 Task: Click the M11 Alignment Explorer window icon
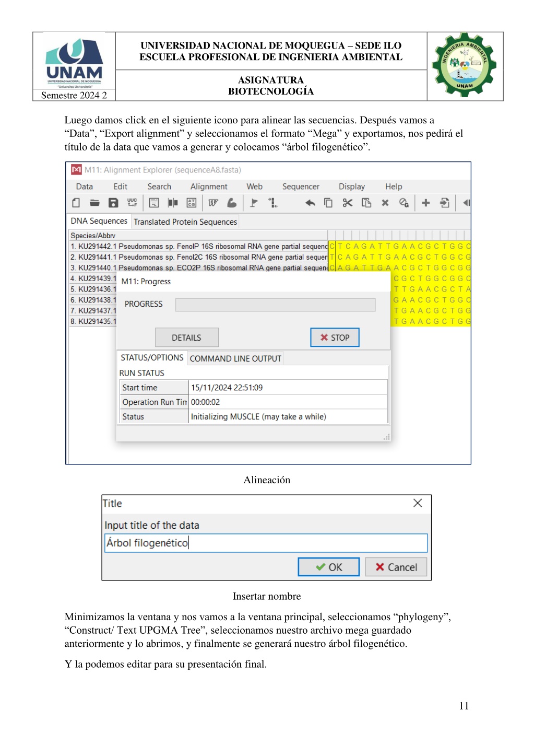point(76,170)
